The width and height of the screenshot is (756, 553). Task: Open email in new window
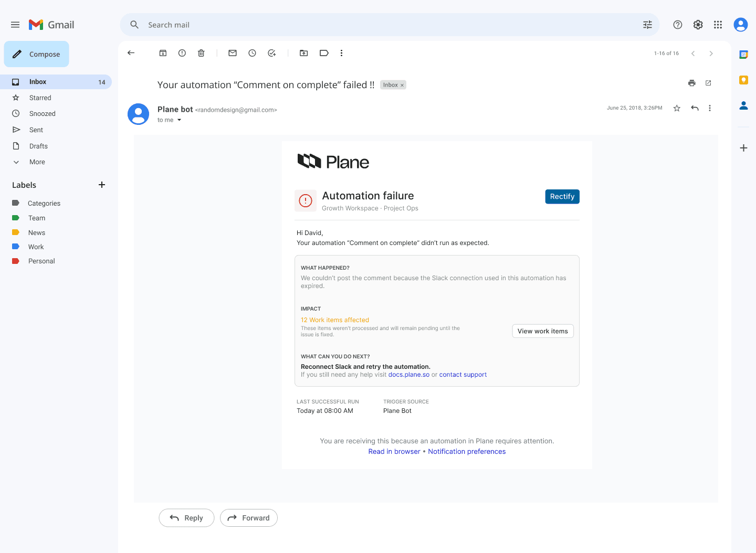(x=708, y=83)
